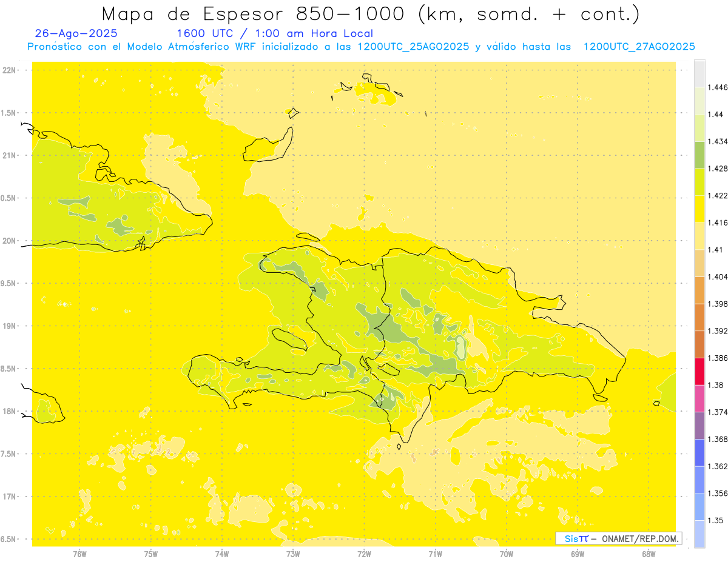The height and width of the screenshot is (562, 728).
Task: Pick the bright yellow swatch between 1.416 and 1.422
Action: pos(699,209)
